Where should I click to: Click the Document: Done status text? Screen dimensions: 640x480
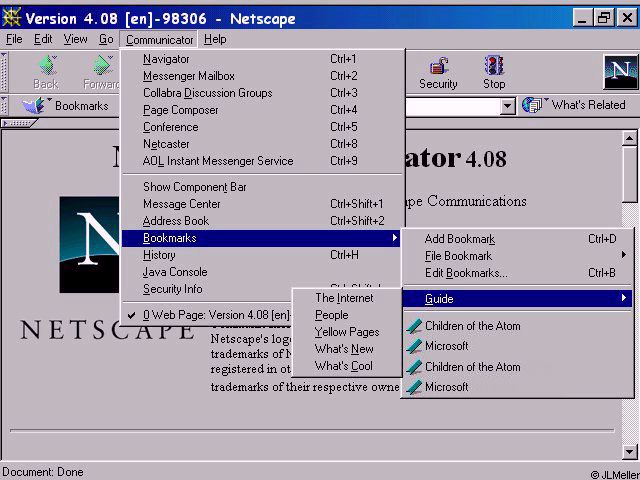[x=43, y=472]
